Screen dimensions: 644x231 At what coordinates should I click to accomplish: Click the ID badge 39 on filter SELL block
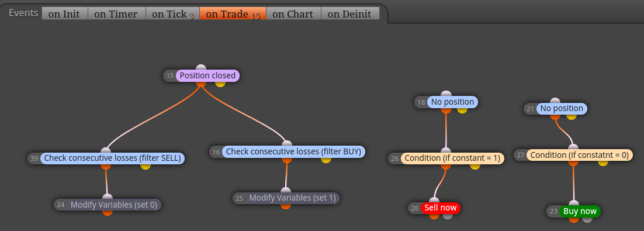coord(34,158)
